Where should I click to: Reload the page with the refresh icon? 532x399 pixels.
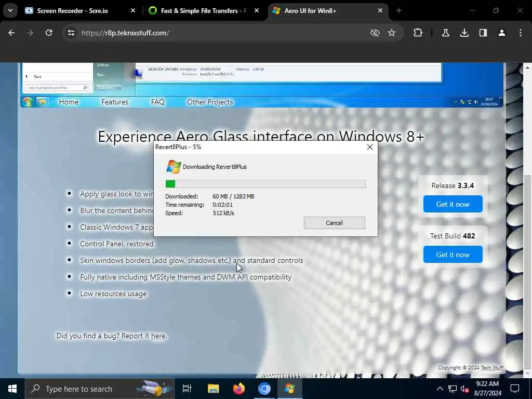[49, 33]
